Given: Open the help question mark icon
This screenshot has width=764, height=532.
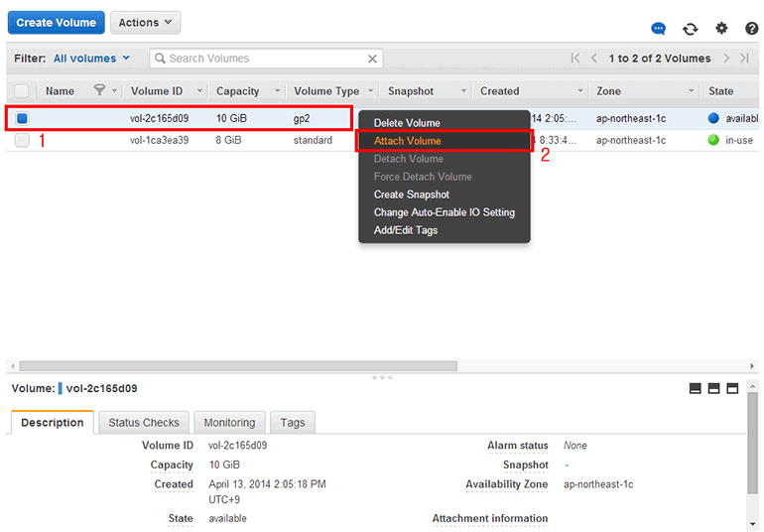Looking at the screenshot, I should pyautogui.click(x=750, y=29).
